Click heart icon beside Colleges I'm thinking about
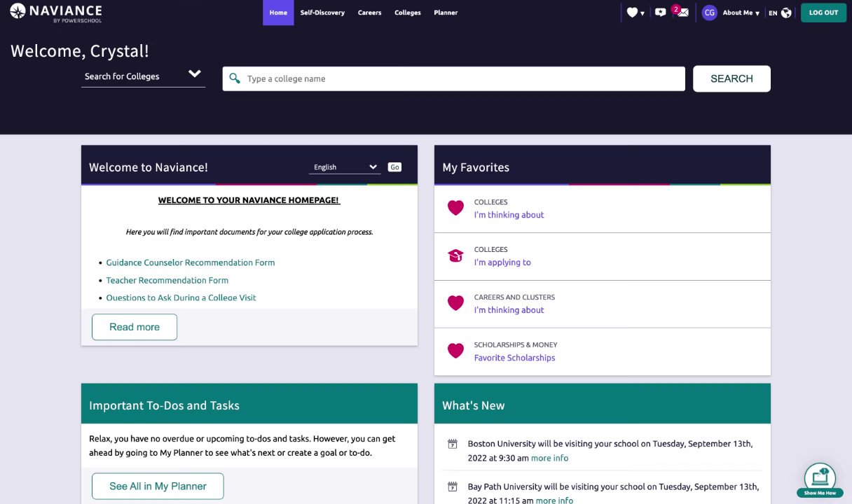 pos(455,208)
